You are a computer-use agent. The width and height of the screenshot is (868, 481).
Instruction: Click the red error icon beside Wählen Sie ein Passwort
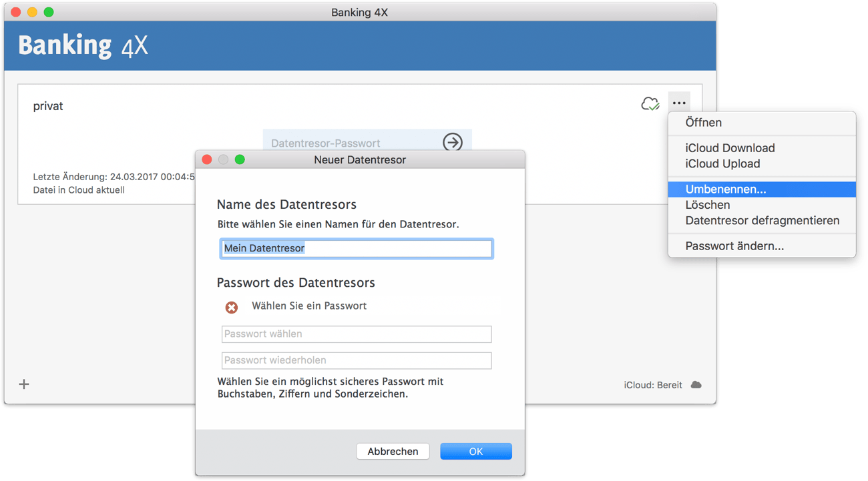point(231,307)
